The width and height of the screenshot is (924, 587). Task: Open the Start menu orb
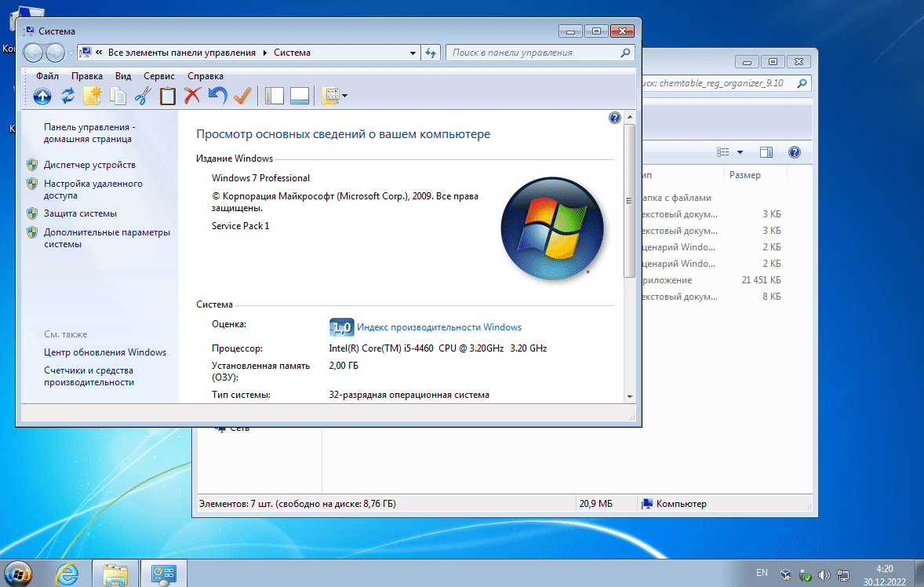18,574
